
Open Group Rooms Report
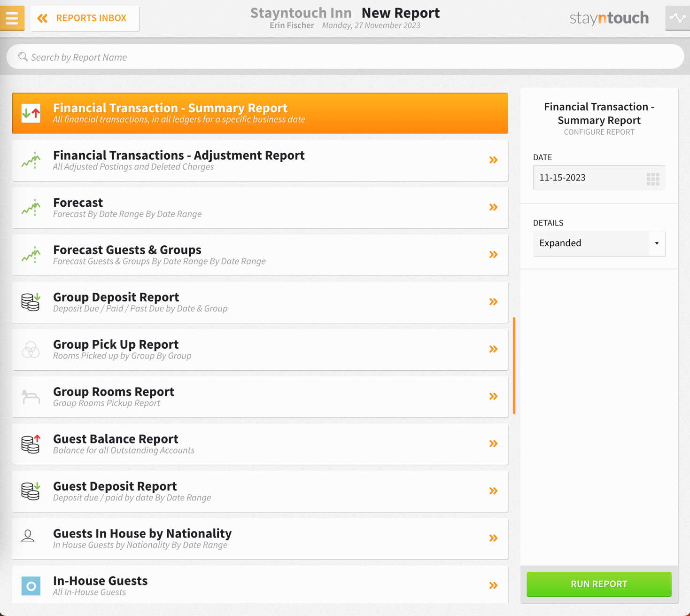260,397
